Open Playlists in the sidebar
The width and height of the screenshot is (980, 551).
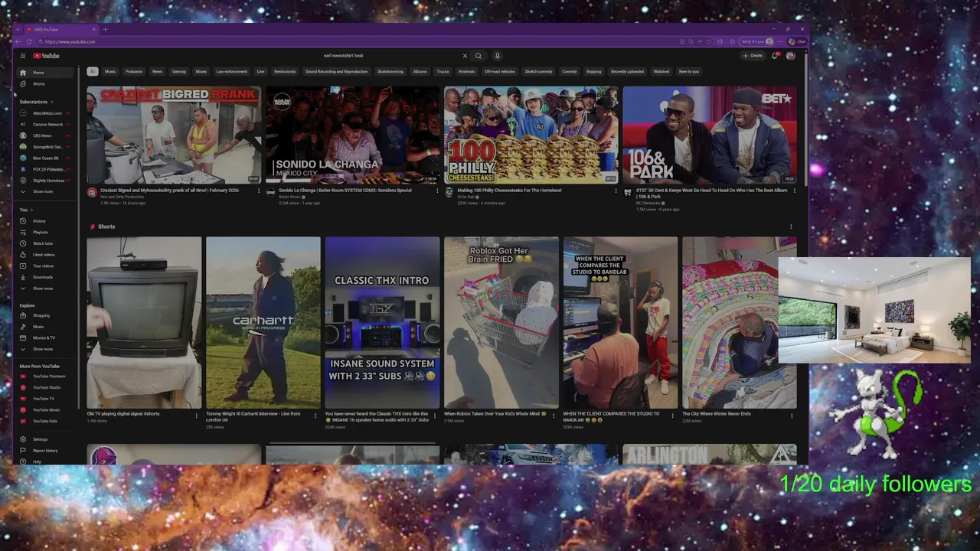[46, 233]
